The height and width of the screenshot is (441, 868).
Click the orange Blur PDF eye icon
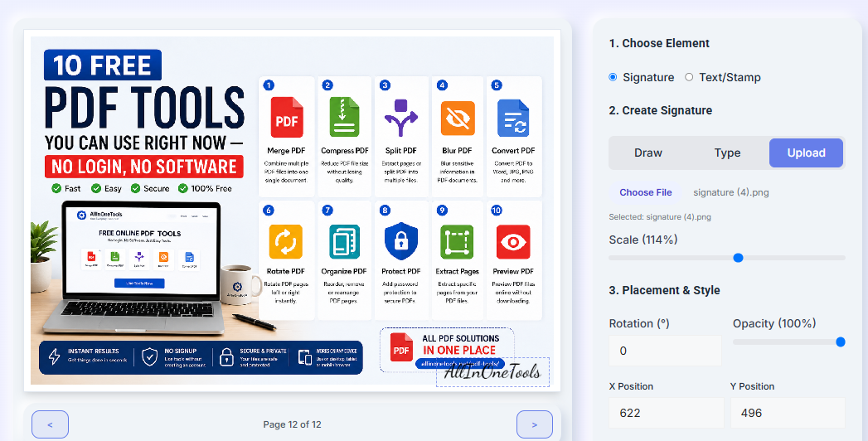(x=458, y=118)
